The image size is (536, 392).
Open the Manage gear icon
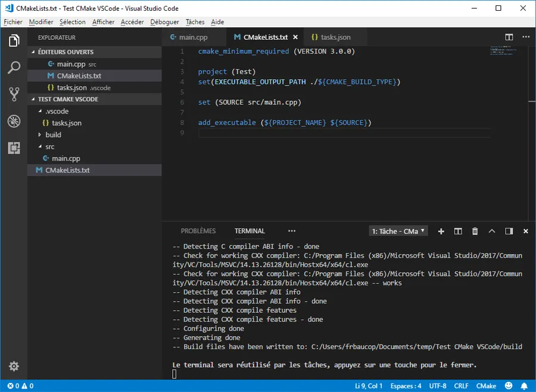coord(14,366)
